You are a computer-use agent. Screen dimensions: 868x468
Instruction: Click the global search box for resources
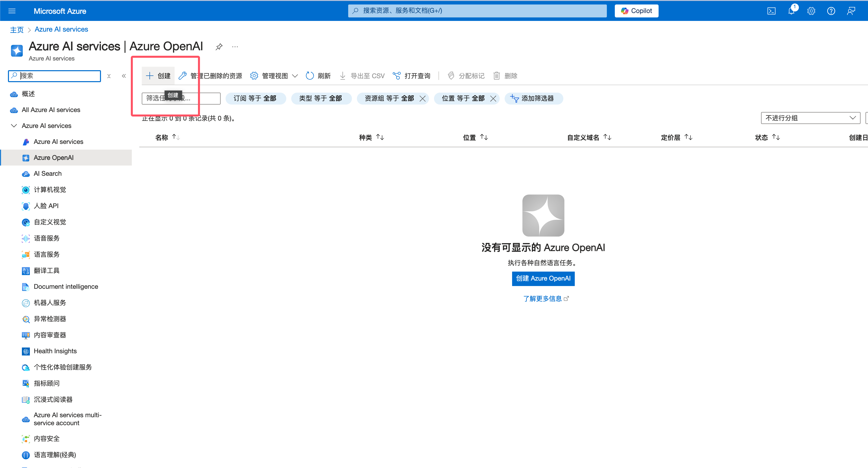click(x=477, y=11)
